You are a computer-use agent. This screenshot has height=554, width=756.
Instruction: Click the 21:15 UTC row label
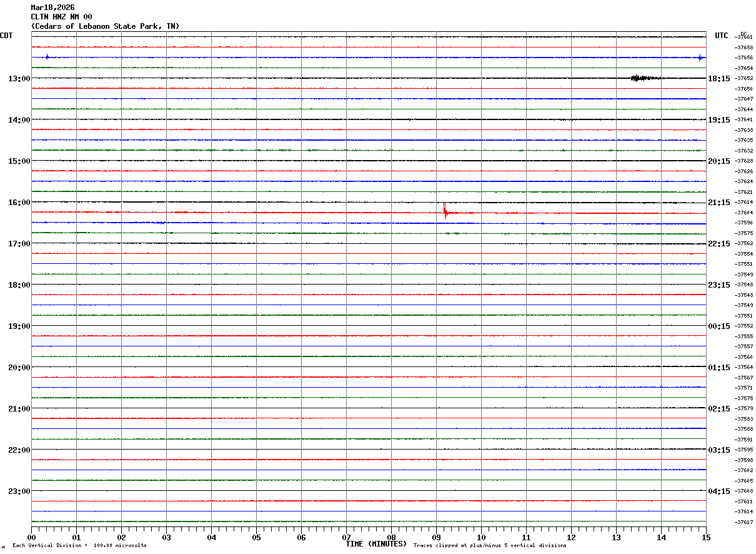pyautogui.click(x=719, y=203)
